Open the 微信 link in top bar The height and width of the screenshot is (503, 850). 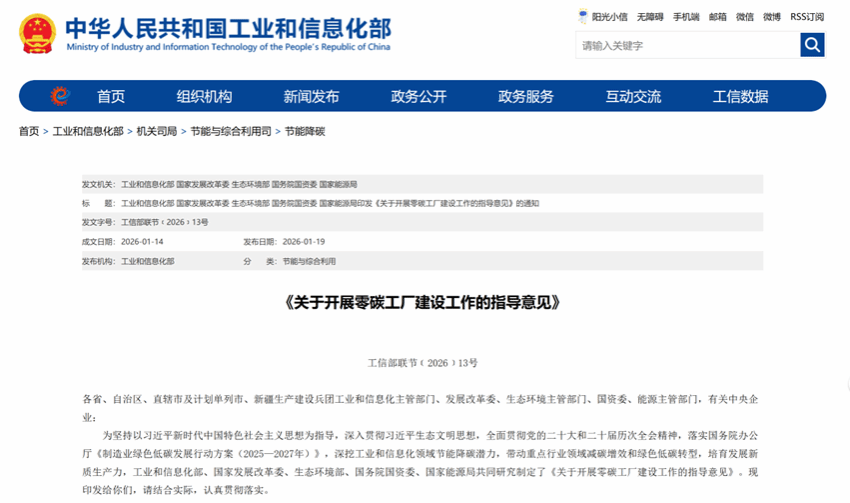coord(745,17)
